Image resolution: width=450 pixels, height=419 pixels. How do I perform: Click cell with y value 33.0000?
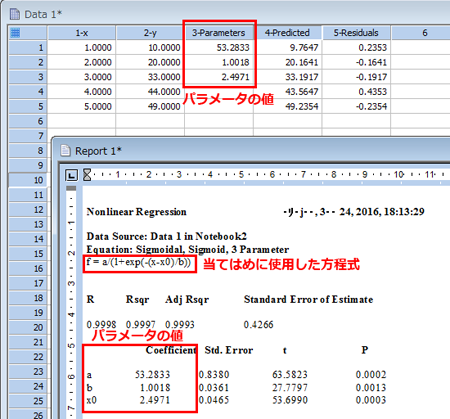150,77
